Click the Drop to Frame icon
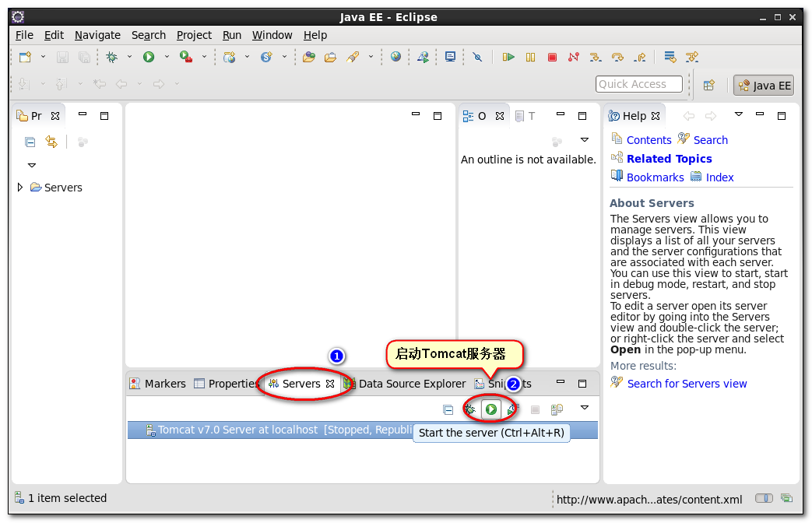The height and width of the screenshot is (523, 812). coord(670,57)
